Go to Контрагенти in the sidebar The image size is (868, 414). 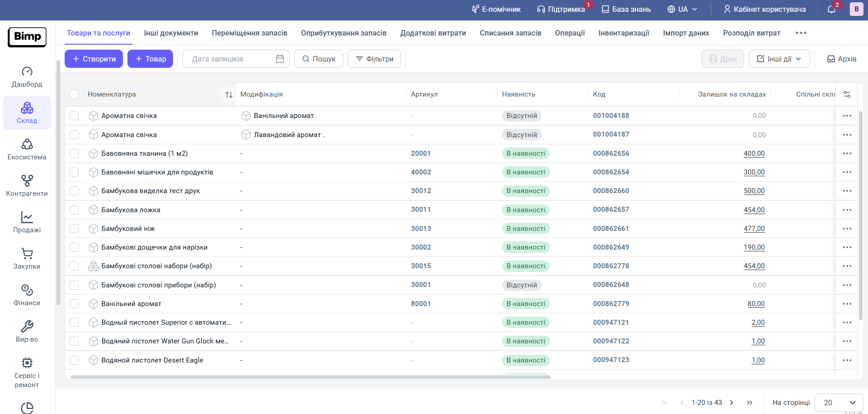click(x=27, y=186)
